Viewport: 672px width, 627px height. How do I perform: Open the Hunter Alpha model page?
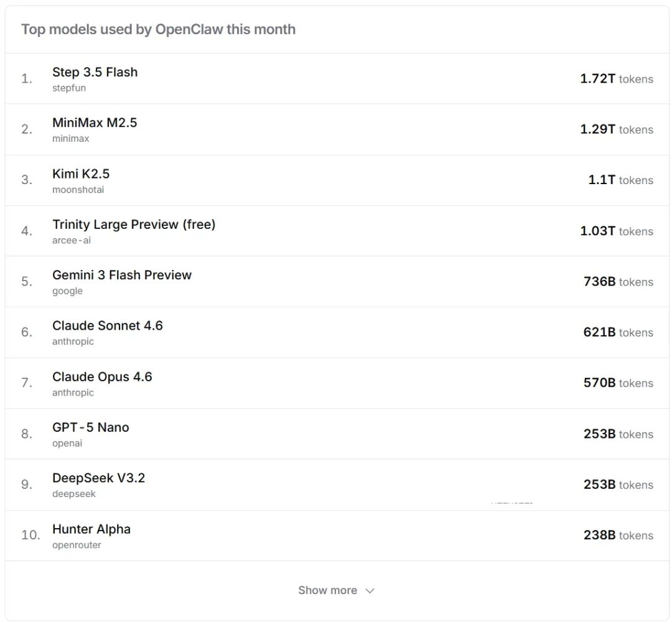pos(91,529)
